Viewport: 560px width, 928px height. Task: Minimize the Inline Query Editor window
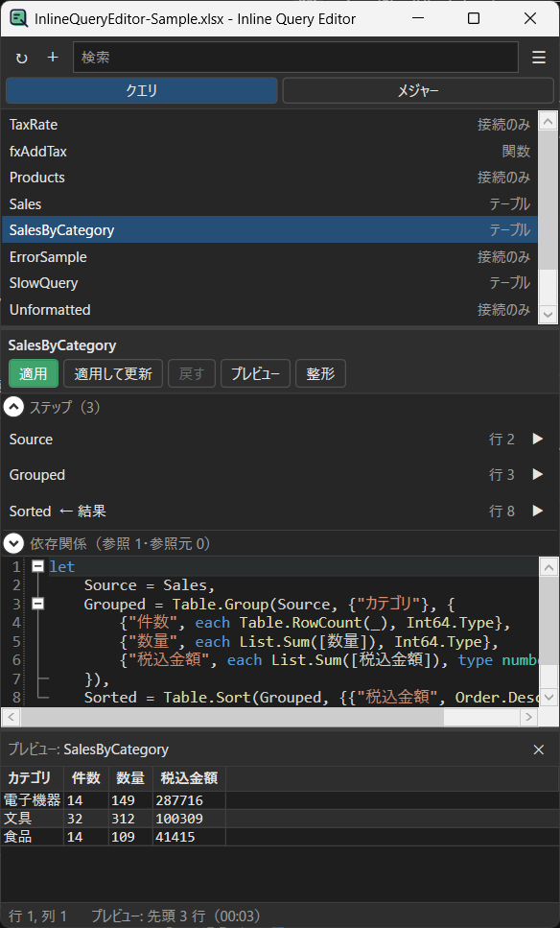point(418,18)
